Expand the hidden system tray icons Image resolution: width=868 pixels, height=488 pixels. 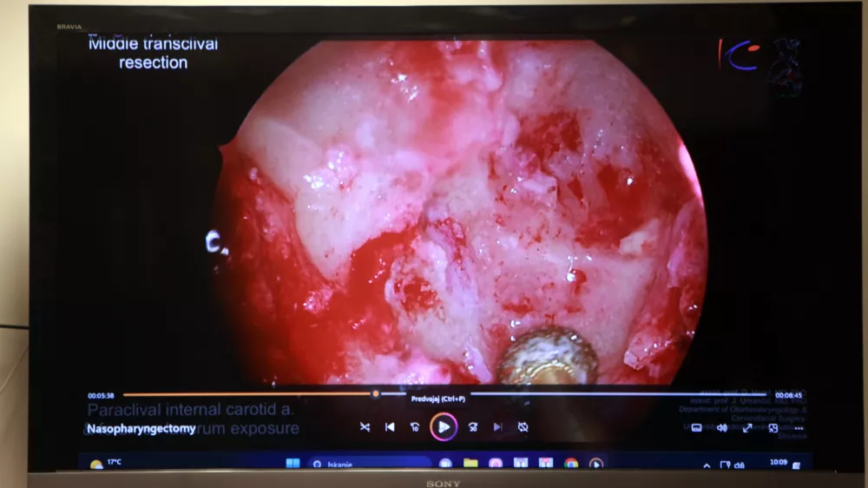point(707,465)
